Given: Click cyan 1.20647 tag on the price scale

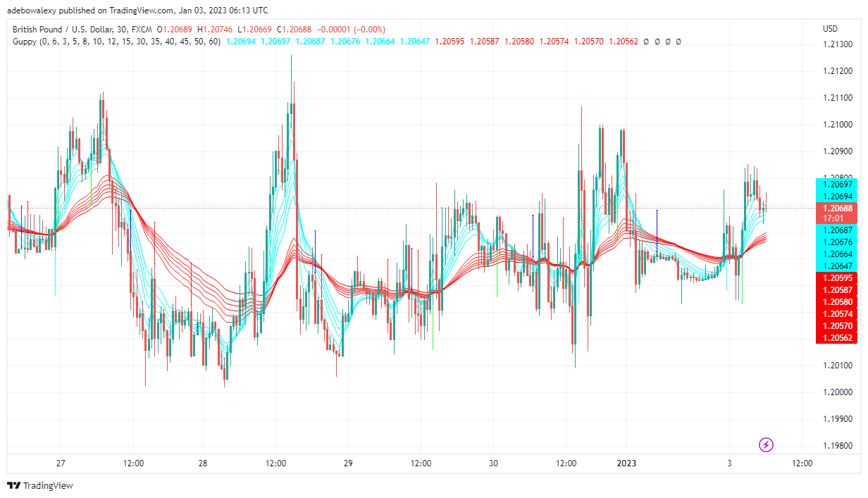Looking at the screenshot, I should (x=836, y=266).
